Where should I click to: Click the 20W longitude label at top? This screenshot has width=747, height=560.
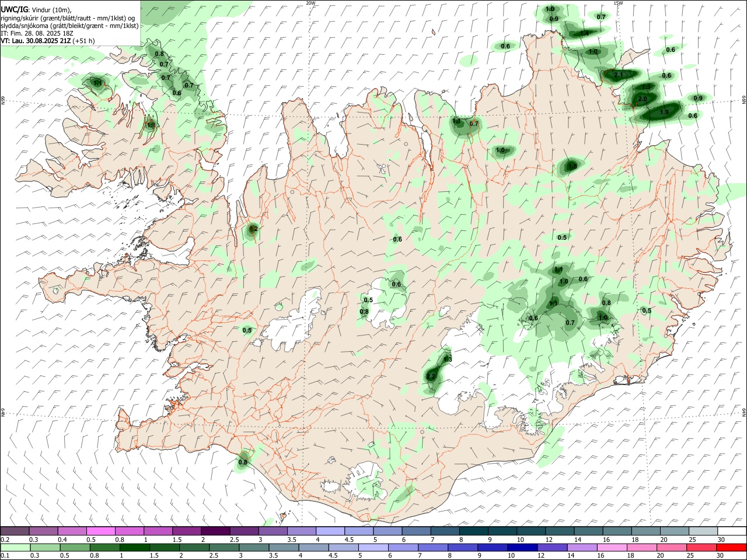coord(310,3)
